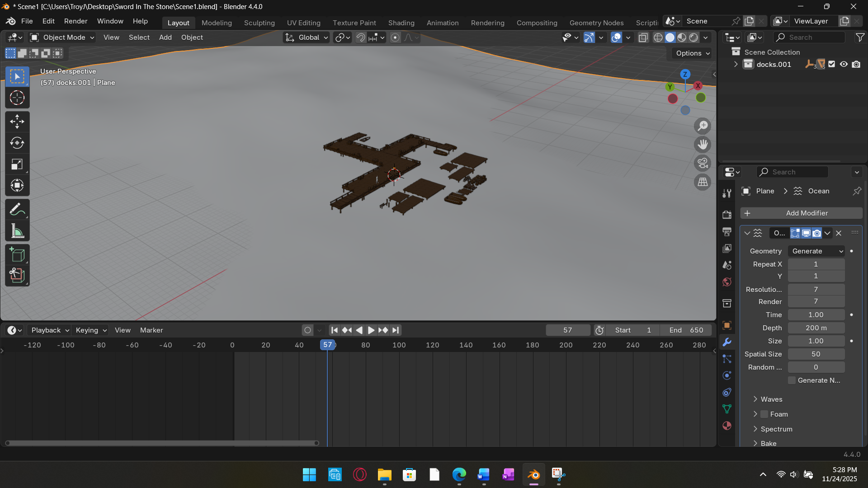Viewport: 868px width, 488px height.
Task: Open the Playback dropdown in timeline
Action: coord(49,330)
